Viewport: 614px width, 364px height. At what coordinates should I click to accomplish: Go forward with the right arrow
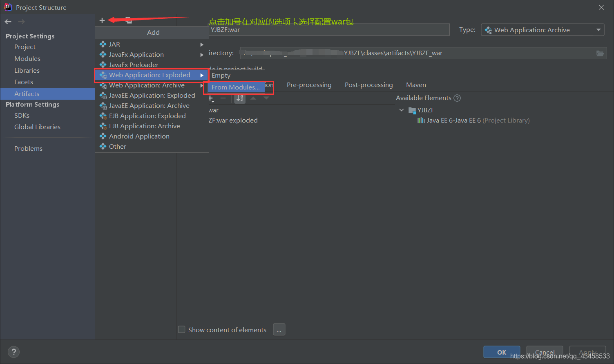point(21,22)
